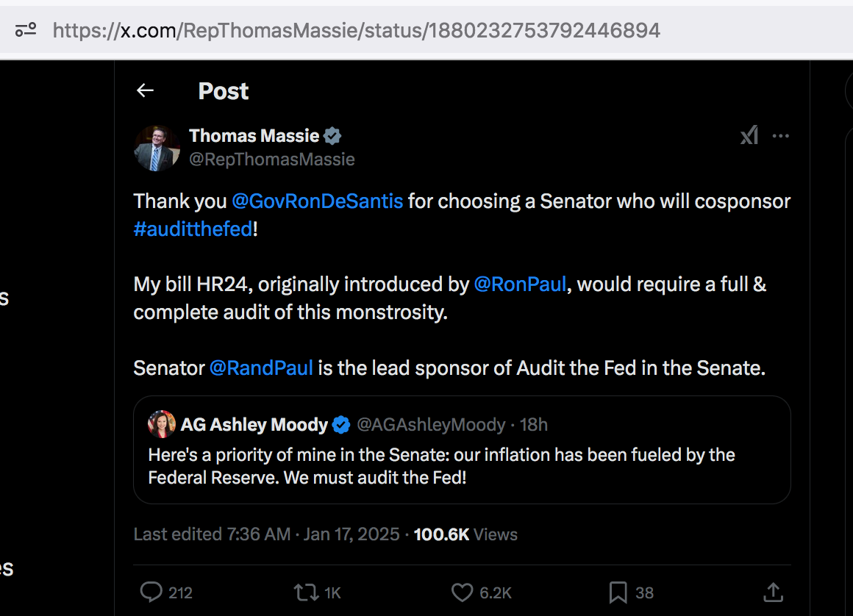Image resolution: width=853 pixels, height=616 pixels.
Task: Open the three-dot more options menu
Action: pos(780,136)
